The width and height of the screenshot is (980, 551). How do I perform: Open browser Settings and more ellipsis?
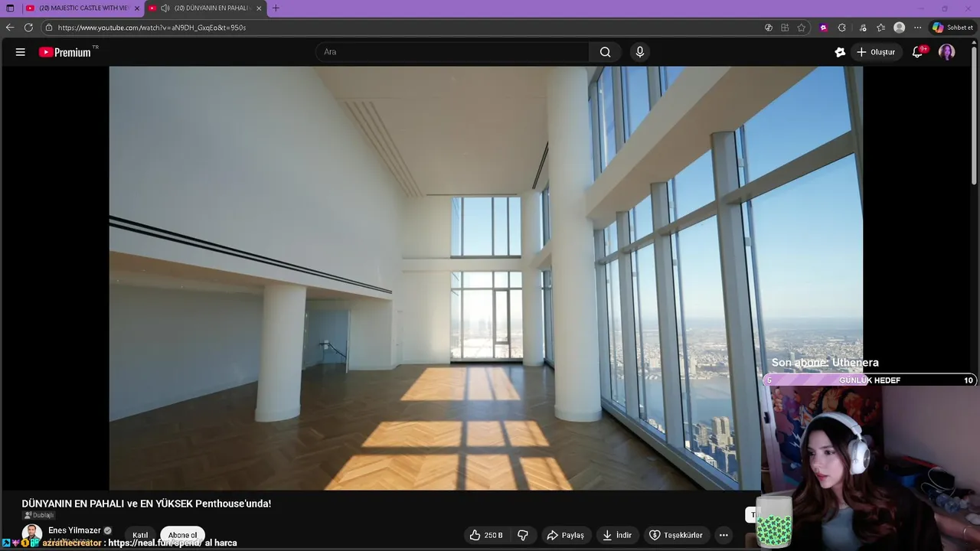917,28
